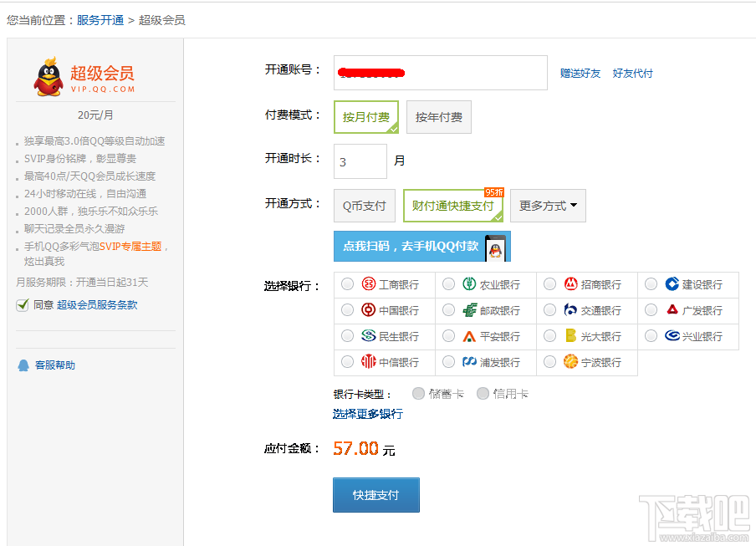Select Q币支付 payment method
This screenshot has width=756, height=546.
click(364, 206)
